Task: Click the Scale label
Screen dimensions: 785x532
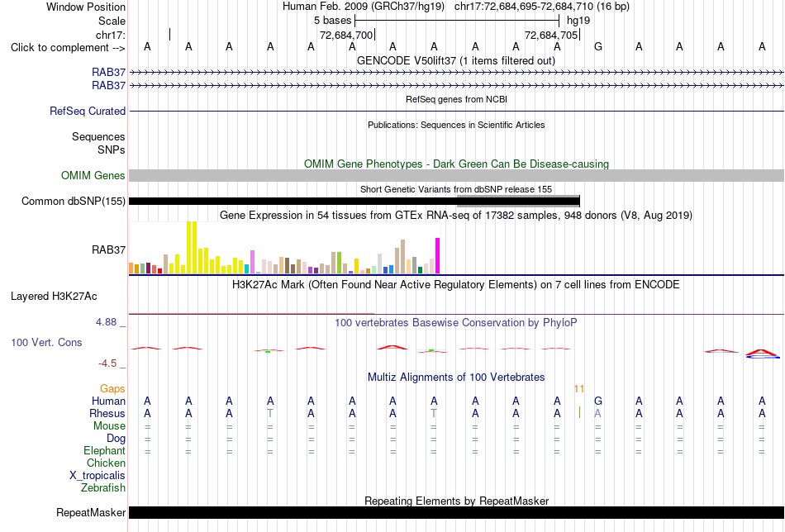Action: point(112,21)
